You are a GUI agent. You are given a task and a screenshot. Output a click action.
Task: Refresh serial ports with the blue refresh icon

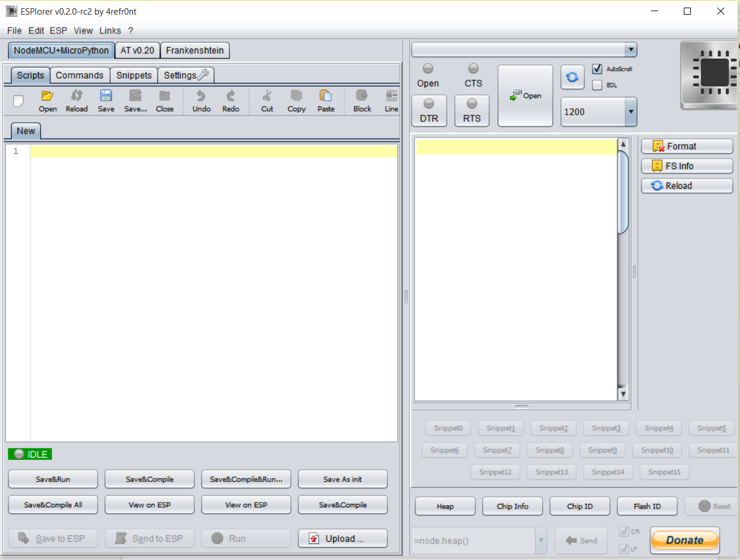[572, 77]
